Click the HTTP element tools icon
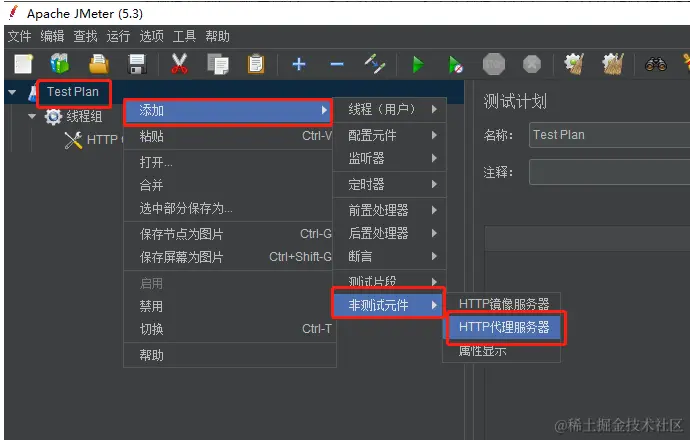This screenshot has width=690, height=440. 73,140
